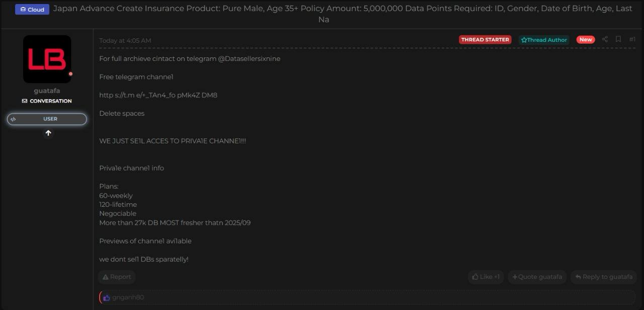This screenshot has height=310, width=644.
Task: Click the red New badge
Action: tap(585, 40)
